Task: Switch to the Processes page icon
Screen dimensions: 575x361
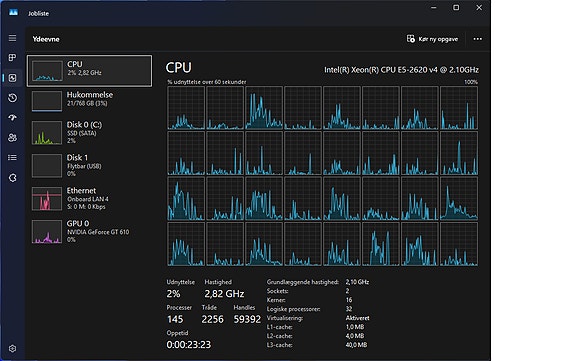Action: [12, 58]
